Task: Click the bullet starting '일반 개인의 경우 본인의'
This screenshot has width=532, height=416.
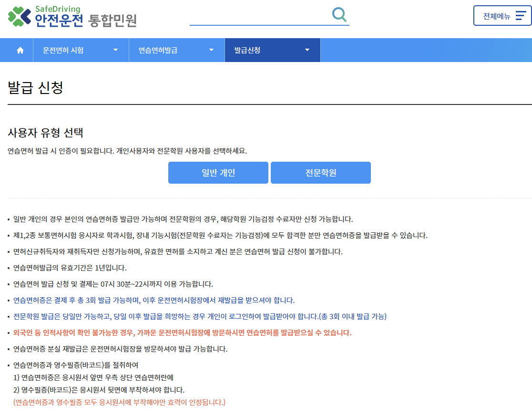Action: tap(183, 219)
